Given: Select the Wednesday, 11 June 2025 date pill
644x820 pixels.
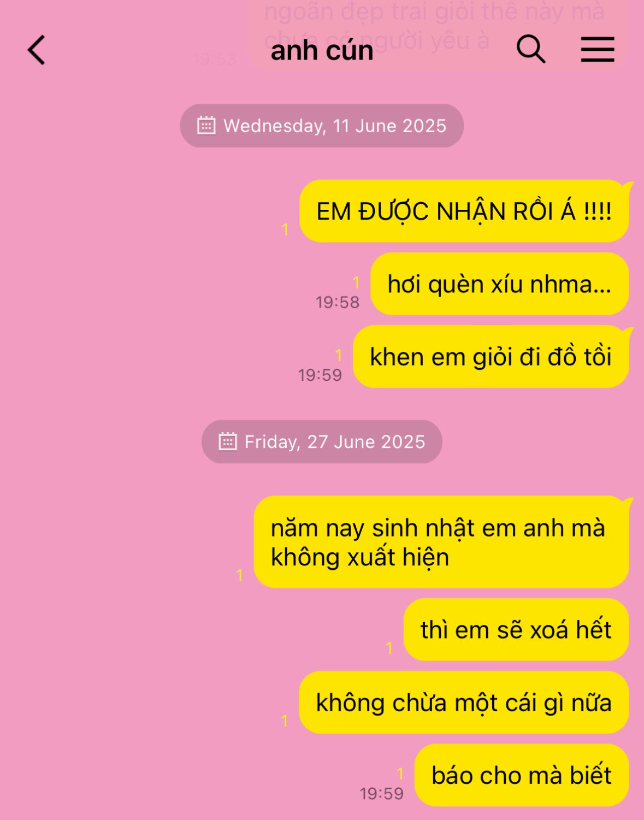Looking at the screenshot, I should [322, 126].
